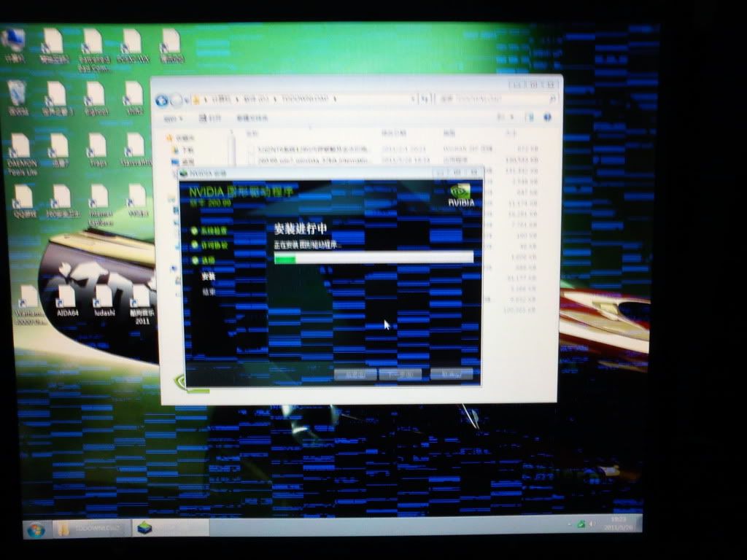Select the AIDA64 desktop shortcut
Image resolution: width=747 pixels, height=560 pixels.
pyautogui.click(x=66, y=301)
